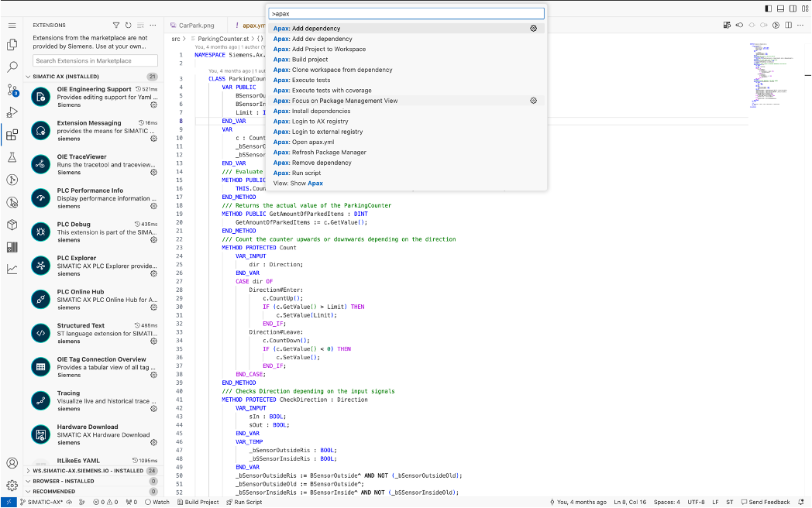Switch to the CarPark.png tab
The height and width of the screenshot is (508, 812).
click(197, 26)
